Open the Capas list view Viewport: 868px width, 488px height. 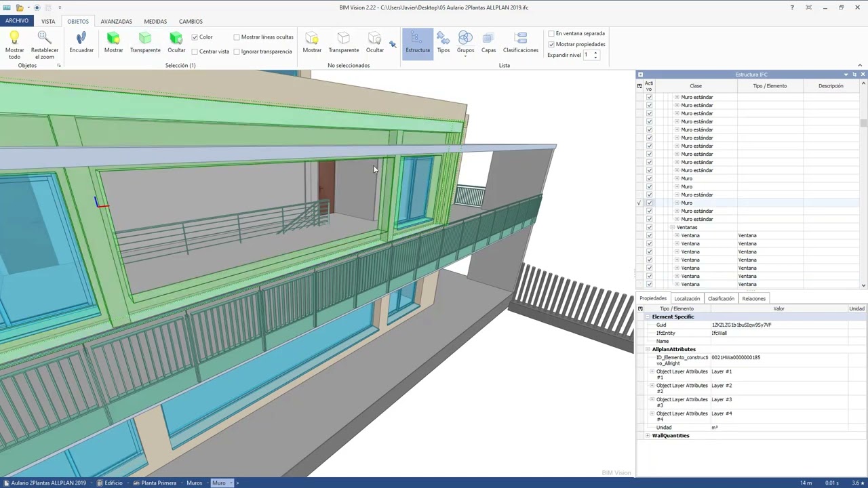tap(488, 43)
